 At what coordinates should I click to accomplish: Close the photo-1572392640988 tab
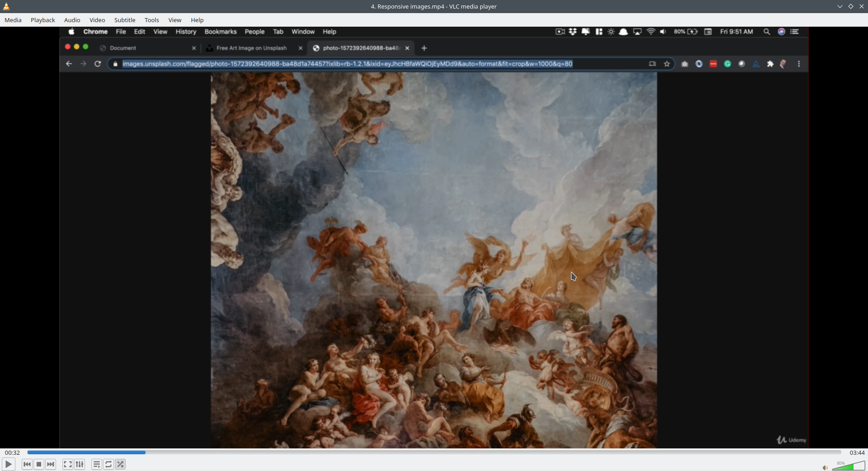point(407,48)
